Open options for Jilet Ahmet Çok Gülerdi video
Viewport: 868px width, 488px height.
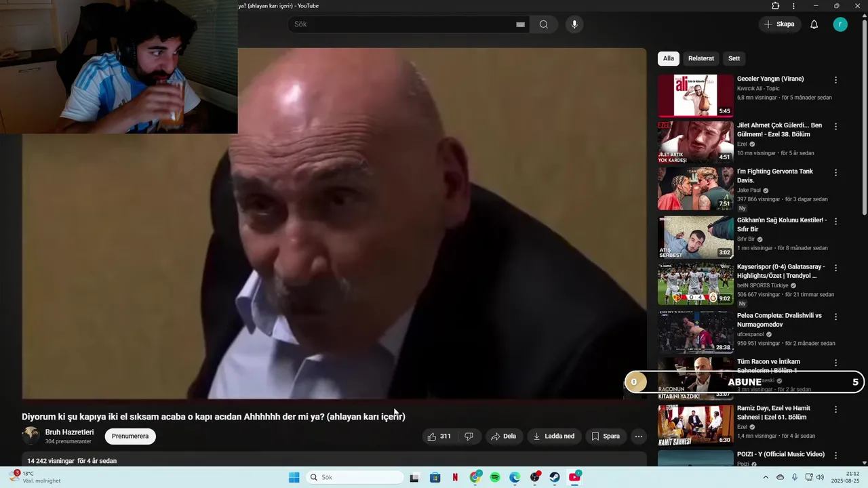point(835,127)
